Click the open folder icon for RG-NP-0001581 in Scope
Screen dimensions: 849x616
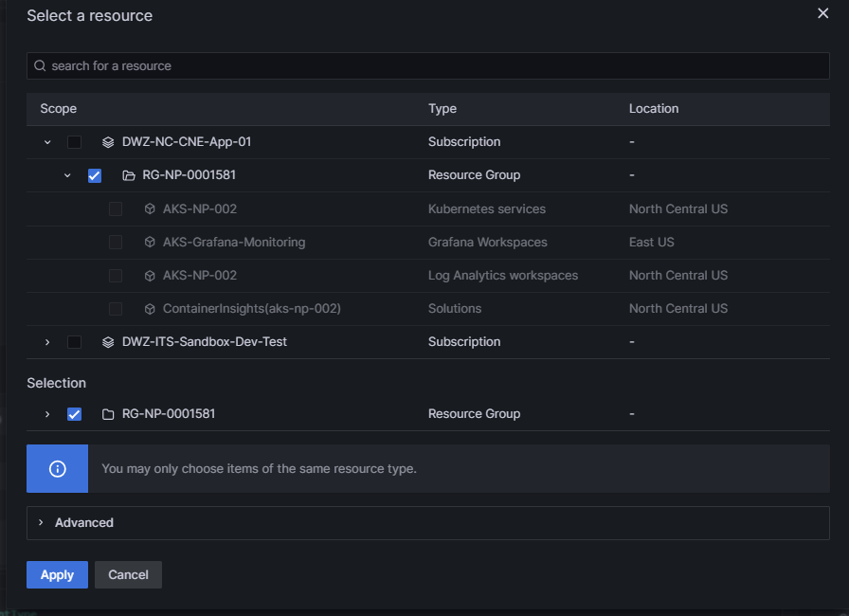129,175
